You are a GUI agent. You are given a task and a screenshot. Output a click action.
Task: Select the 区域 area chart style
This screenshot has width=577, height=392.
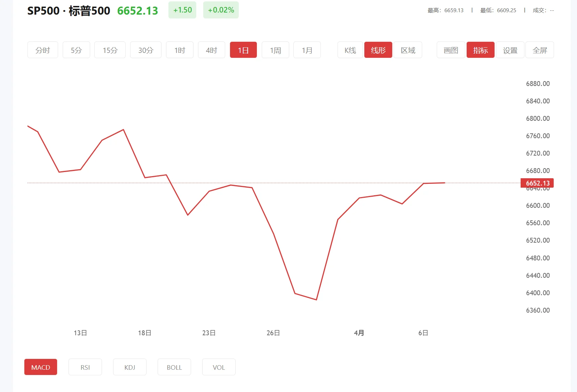(408, 50)
